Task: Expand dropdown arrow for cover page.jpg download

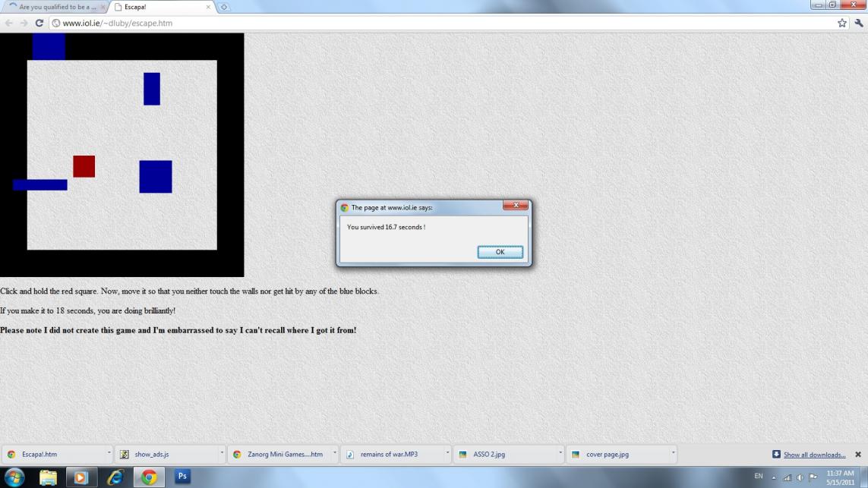Action: pyautogui.click(x=674, y=453)
